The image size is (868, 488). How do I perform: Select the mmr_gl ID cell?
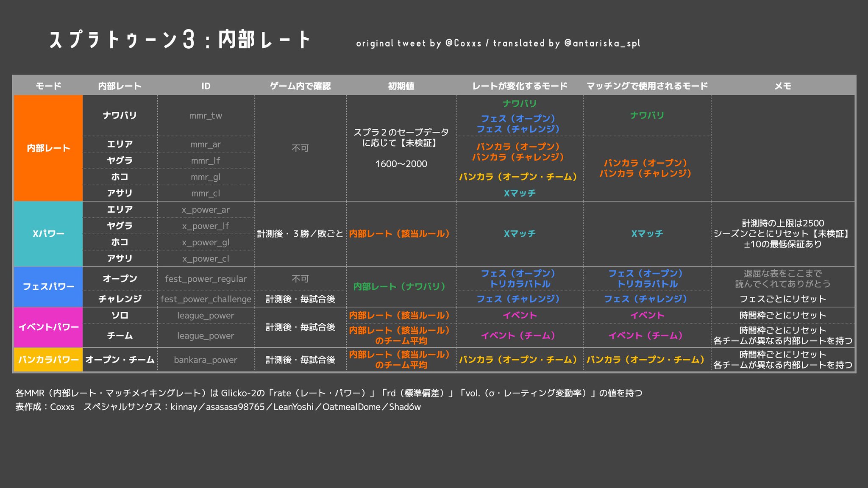pyautogui.click(x=206, y=177)
